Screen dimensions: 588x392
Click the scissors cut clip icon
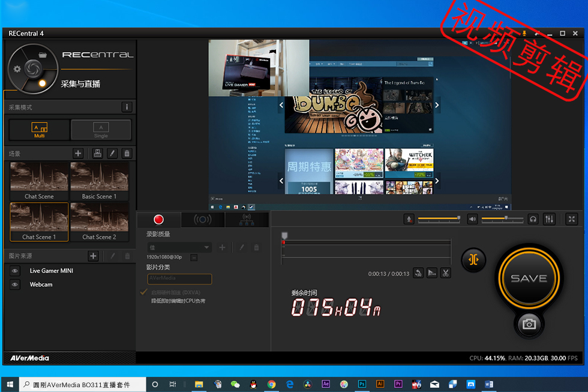tap(445, 273)
